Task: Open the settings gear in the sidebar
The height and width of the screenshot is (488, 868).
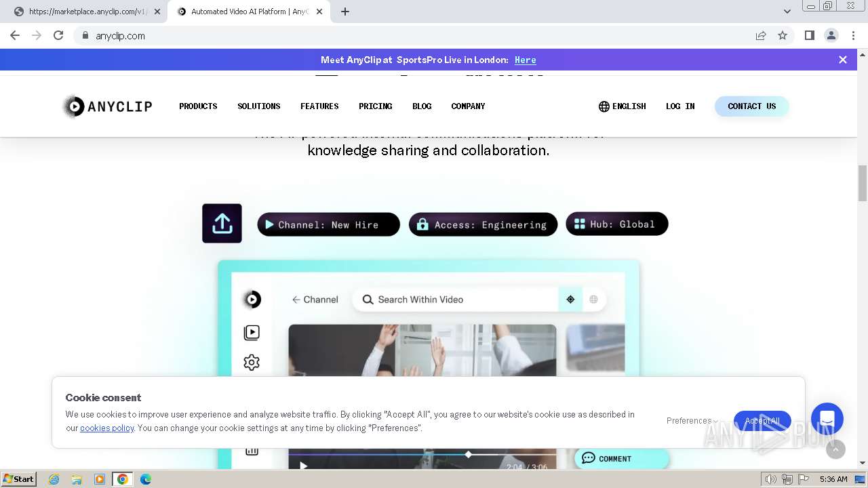Action: tap(252, 363)
